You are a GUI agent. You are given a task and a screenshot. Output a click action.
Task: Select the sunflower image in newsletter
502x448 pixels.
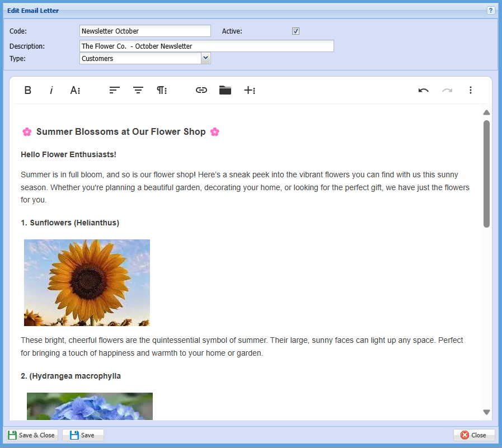[x=87, y=282]
